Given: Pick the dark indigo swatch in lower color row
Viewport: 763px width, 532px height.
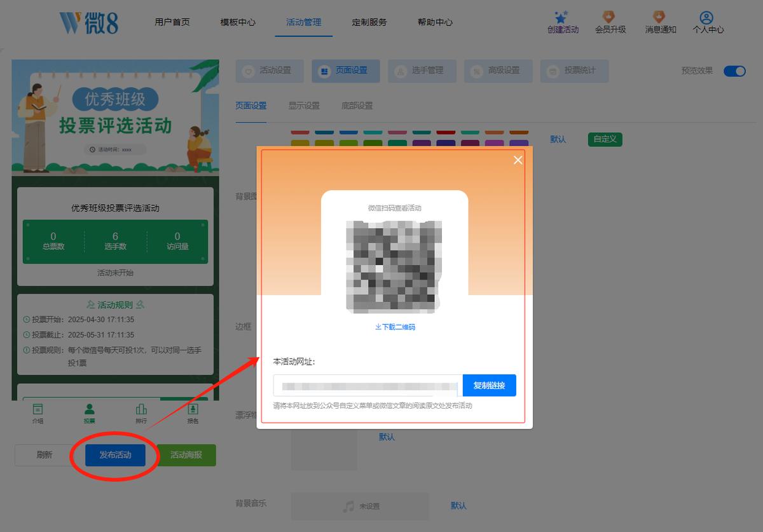Looking at the screenshot, I should 445,144.
